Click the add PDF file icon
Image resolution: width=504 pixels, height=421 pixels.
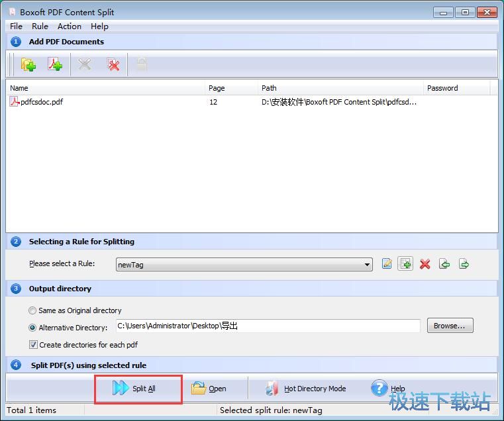(55, 64)
